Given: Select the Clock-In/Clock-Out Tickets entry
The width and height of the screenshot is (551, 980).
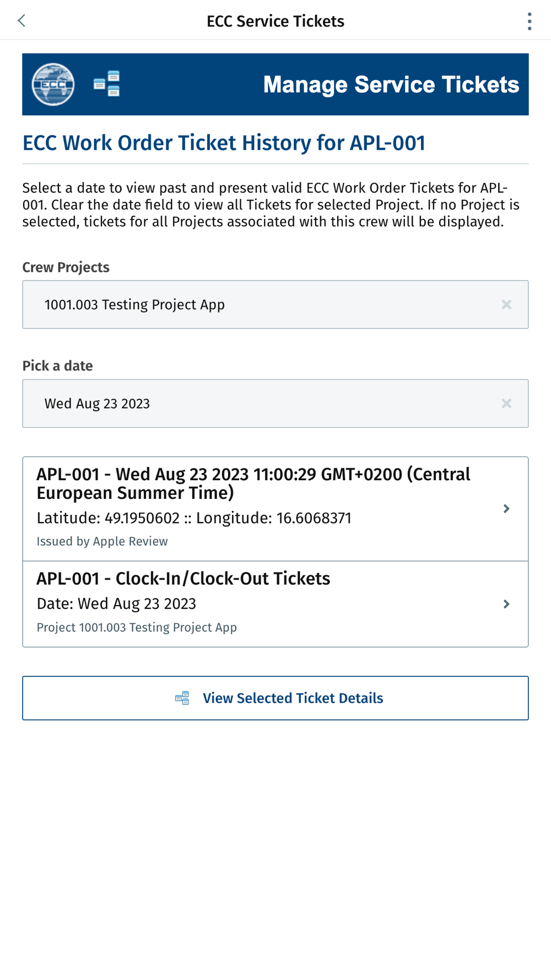Looking at the screenshot, I should coord(183,579).
